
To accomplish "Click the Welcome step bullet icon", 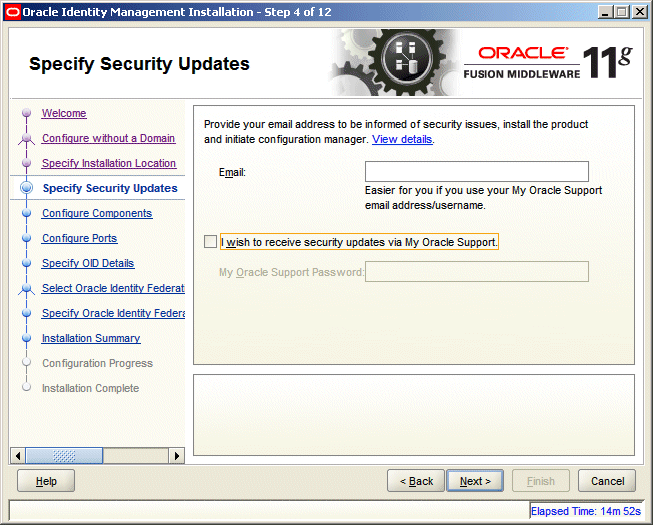I will [x=26, y=114].
